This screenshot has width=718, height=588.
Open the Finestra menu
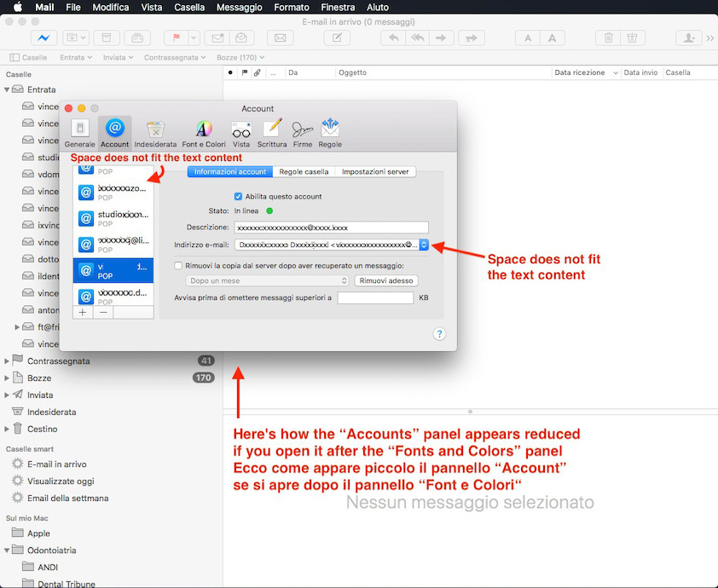[338, 8]
